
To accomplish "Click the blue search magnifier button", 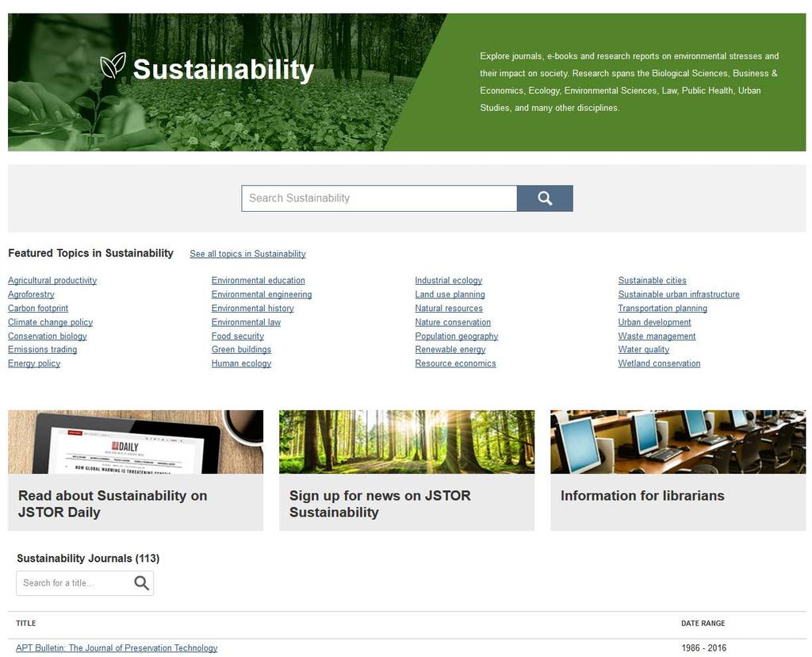I will [x=545, y=198].
